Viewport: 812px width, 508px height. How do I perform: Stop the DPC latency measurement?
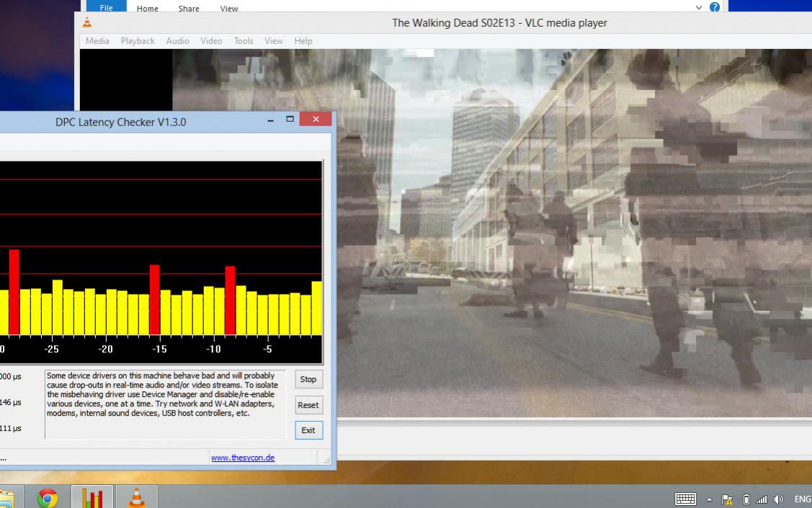tap(308, 379)
